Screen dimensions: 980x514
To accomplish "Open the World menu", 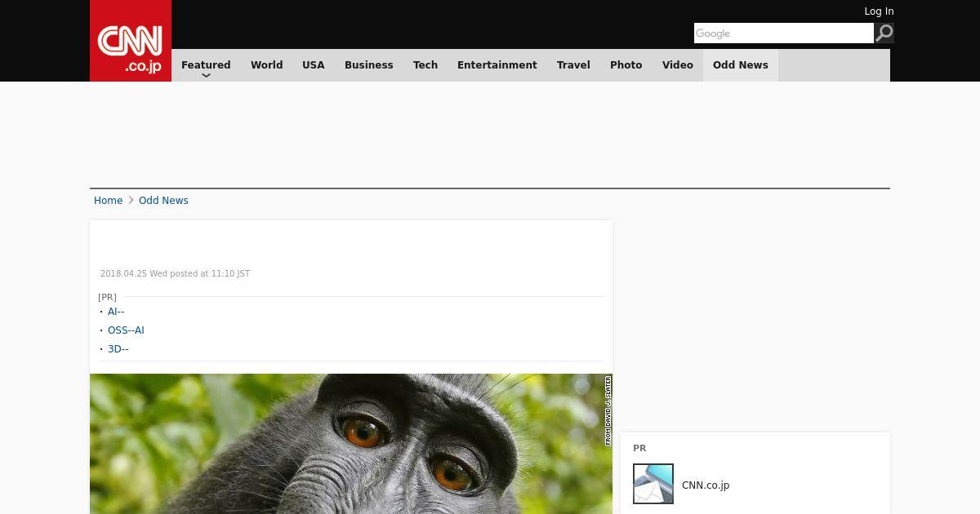I will (267, 65).
